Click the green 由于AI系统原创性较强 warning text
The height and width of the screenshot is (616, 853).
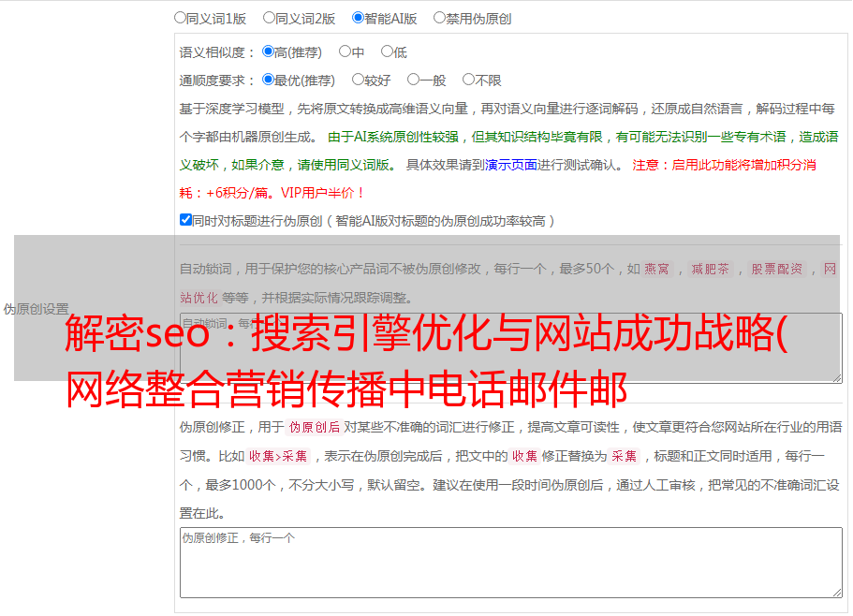click(509, 151)
